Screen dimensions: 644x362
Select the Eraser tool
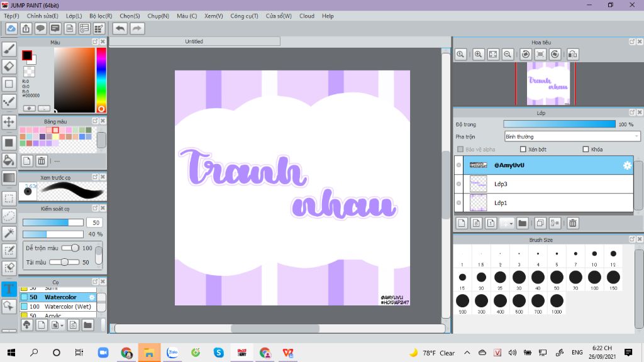pyautogui.click(x=9, y=66)
